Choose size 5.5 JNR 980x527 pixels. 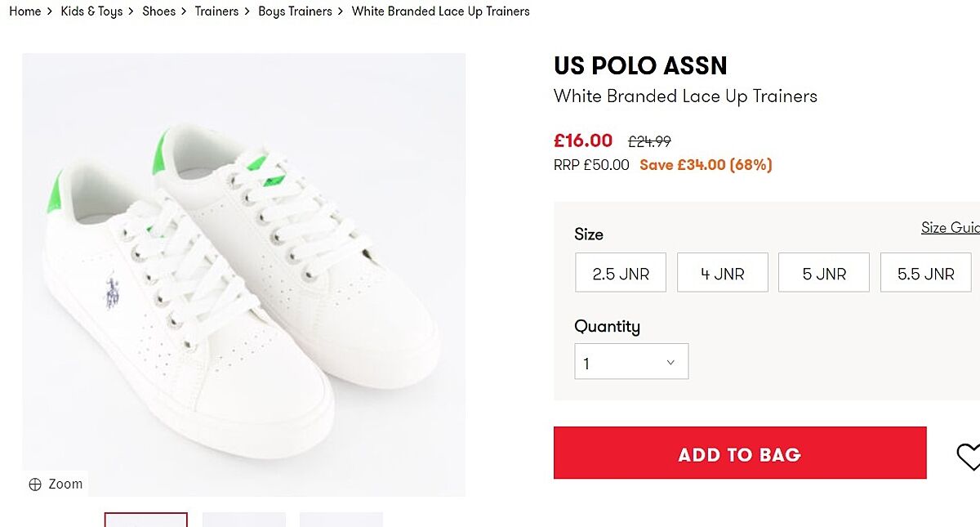tap(925, 273)
